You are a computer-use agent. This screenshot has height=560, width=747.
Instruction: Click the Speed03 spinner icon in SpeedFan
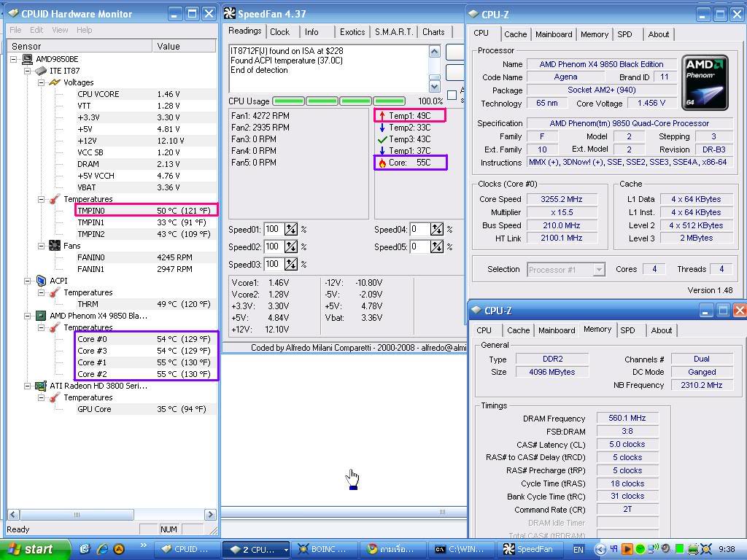point(291,264)
